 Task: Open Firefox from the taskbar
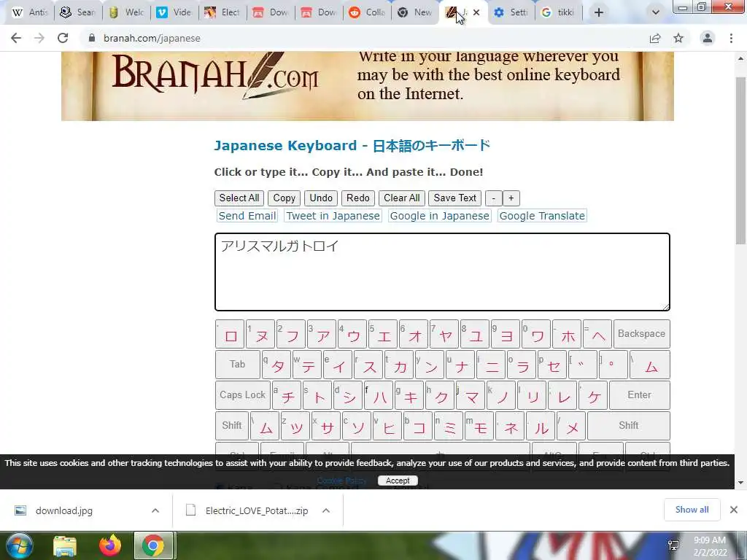pos(109,545)
